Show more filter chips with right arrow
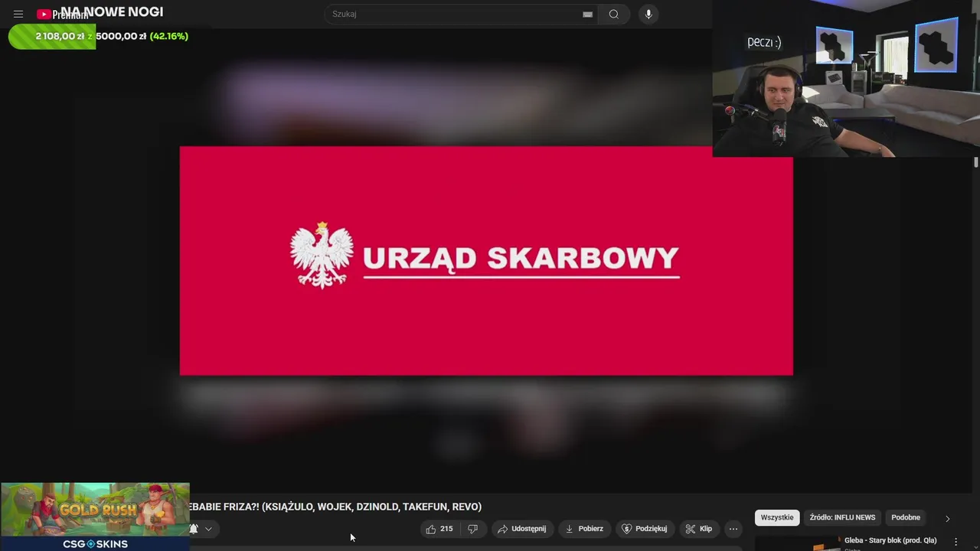Image resolution: width=980 pixels, height=551 pixels. coord(947,518)
